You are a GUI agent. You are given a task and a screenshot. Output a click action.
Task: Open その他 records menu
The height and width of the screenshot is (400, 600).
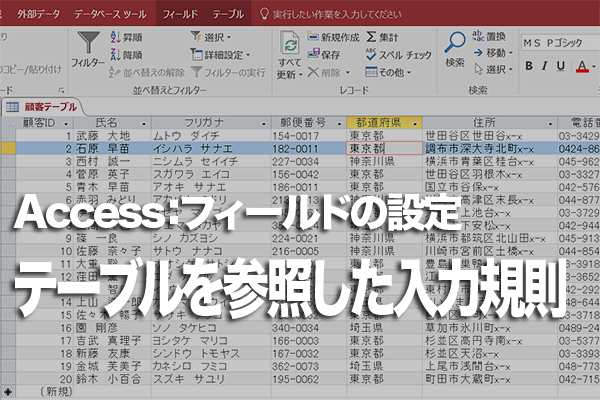tap(388, 72)
